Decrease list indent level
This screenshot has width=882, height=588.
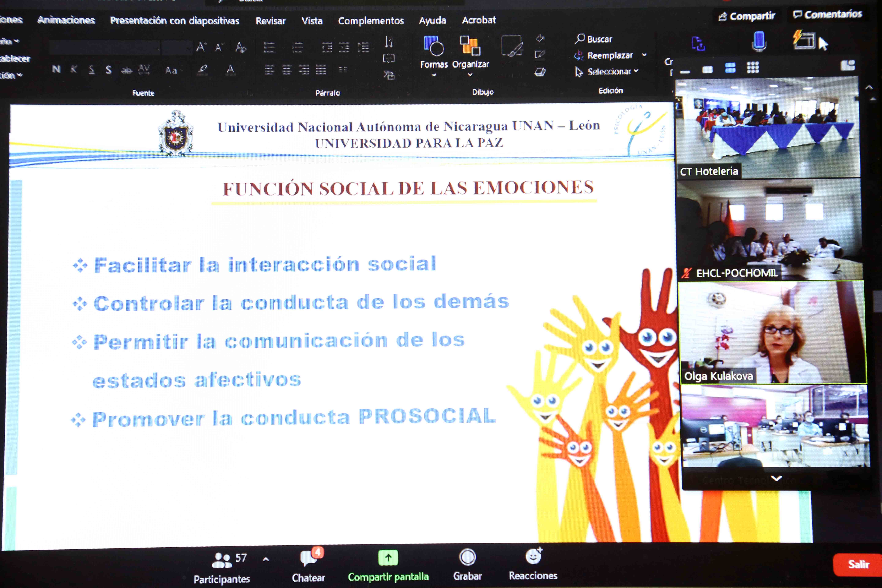click(327, 47)
